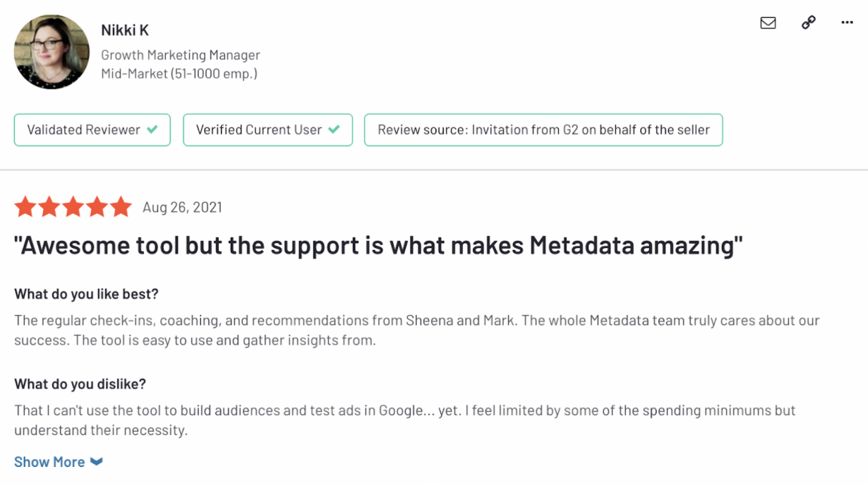Click the checkmark in Validated Reviewer badge
This screenshot has width=868, height=486.
pyautogui.click(x=152, y=130)
